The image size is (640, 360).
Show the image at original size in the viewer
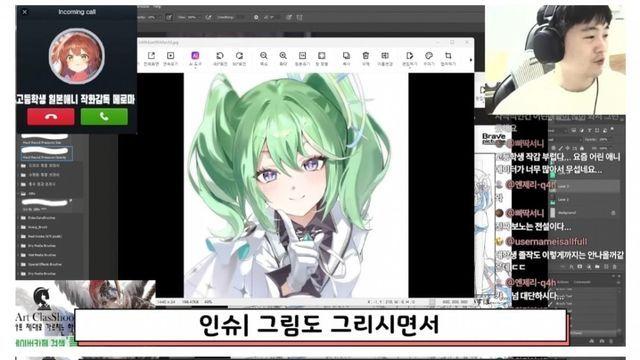[302, 58]
